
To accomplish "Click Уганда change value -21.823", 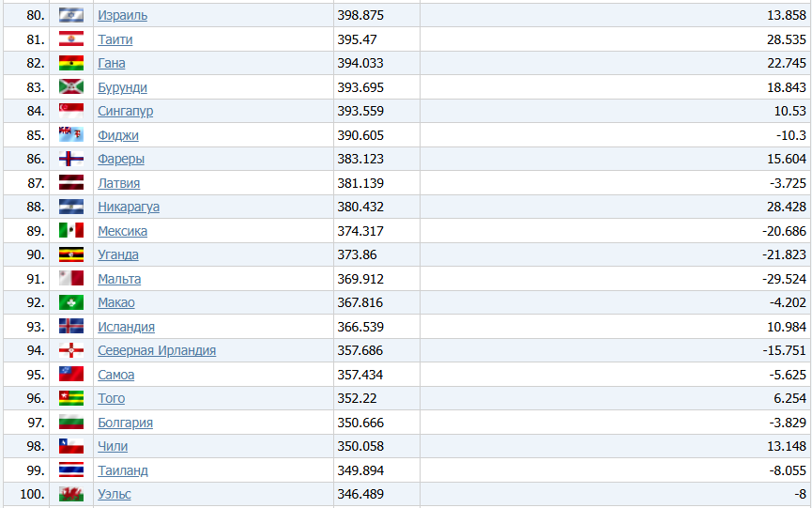I will click(x=784, y=254).
